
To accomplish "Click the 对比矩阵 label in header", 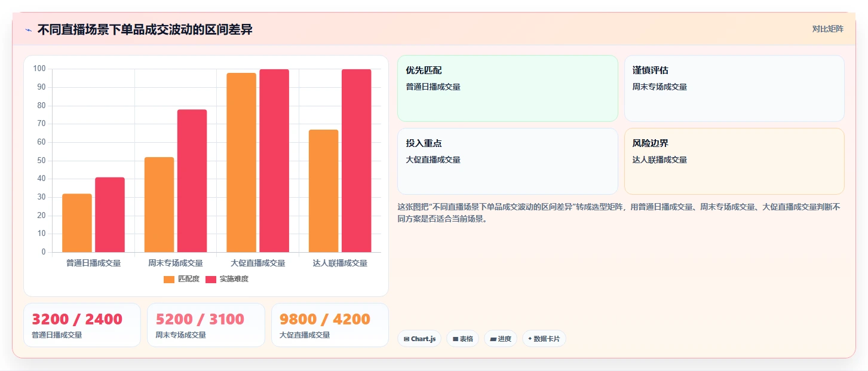I will 827,29.
